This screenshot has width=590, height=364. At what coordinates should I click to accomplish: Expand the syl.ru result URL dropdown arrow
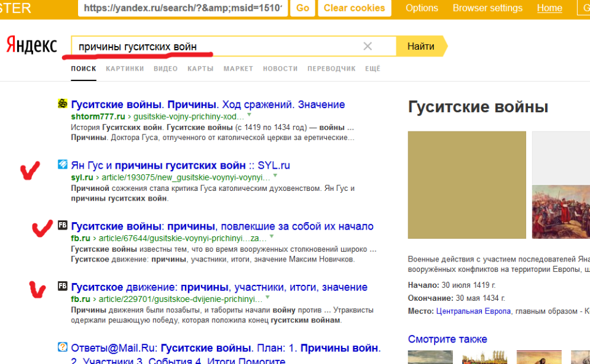click(x=275, y=176)
